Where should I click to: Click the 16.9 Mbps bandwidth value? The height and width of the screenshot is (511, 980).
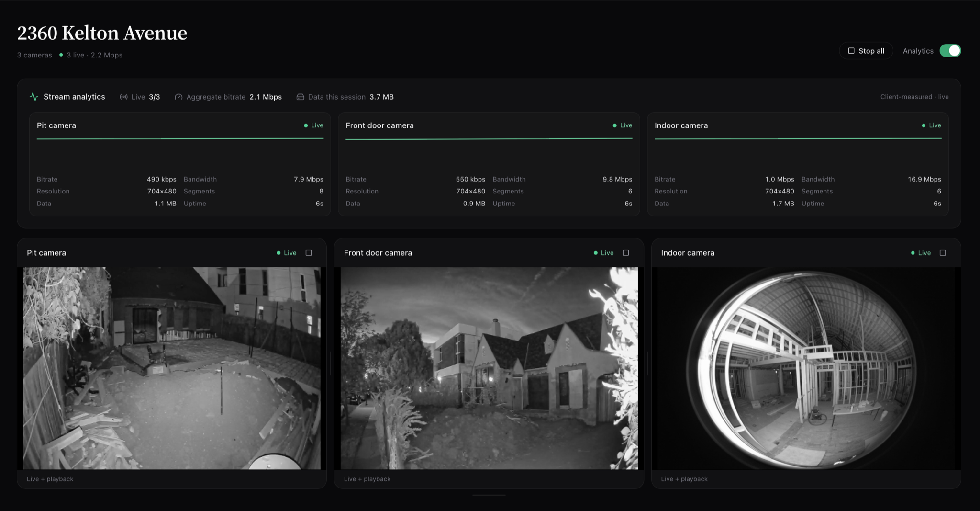point(924,179)
